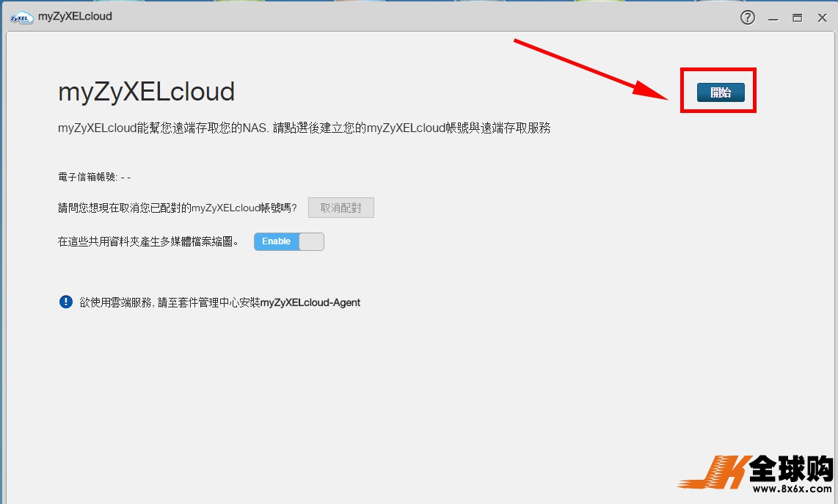This screenshot has height=504, width=838.
Task: Toggle the Enable thumbnail generation switch
Action: [x=288, y=241]
